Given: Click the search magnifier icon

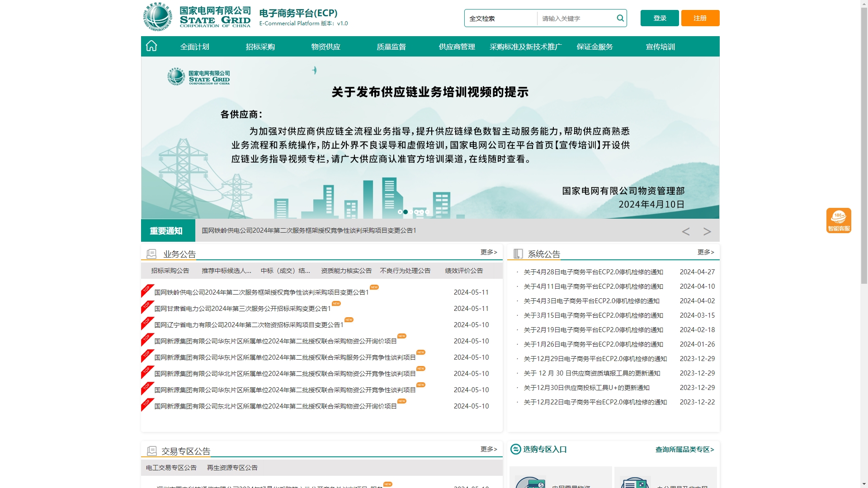Looking at the screenshot, I should 620,18.
